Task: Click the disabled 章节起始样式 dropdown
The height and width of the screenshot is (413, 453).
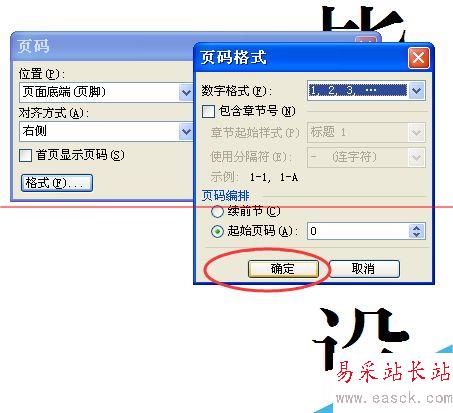Action: pyautogui.click(x=366, y=133)
